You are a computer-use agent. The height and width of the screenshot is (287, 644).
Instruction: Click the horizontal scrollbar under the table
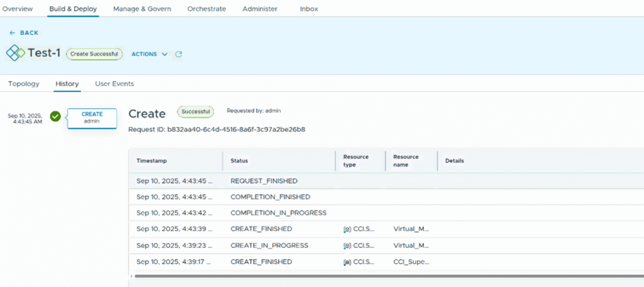pyautogui.click(x=377, y=275)
